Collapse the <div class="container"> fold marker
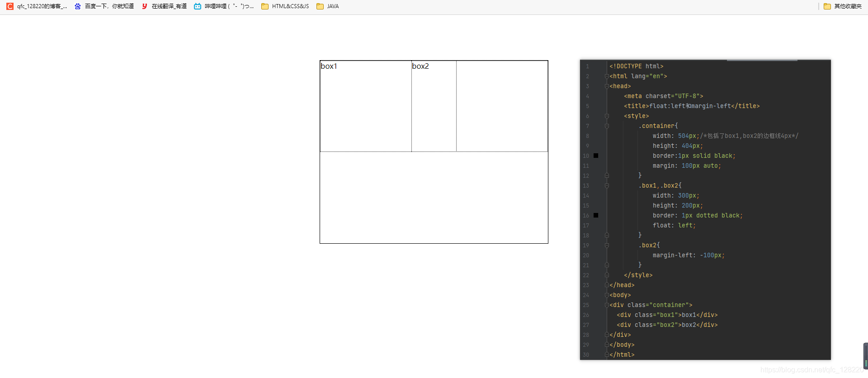868x378 pixels. pos(607,305)
